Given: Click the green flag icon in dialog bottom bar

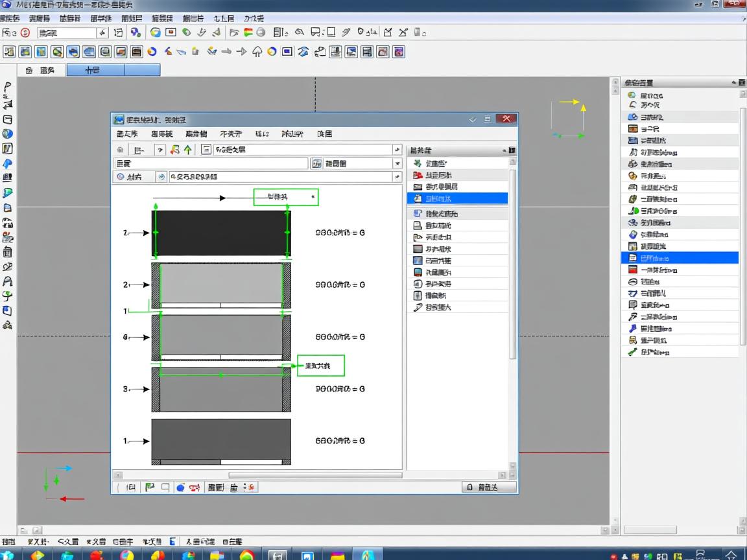Looking at the screenshot, I should tap(150, 487).
